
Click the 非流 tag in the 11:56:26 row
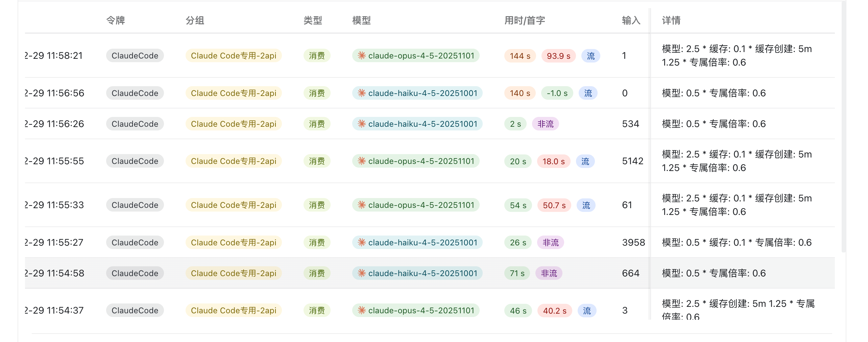[x=545, y=124]
